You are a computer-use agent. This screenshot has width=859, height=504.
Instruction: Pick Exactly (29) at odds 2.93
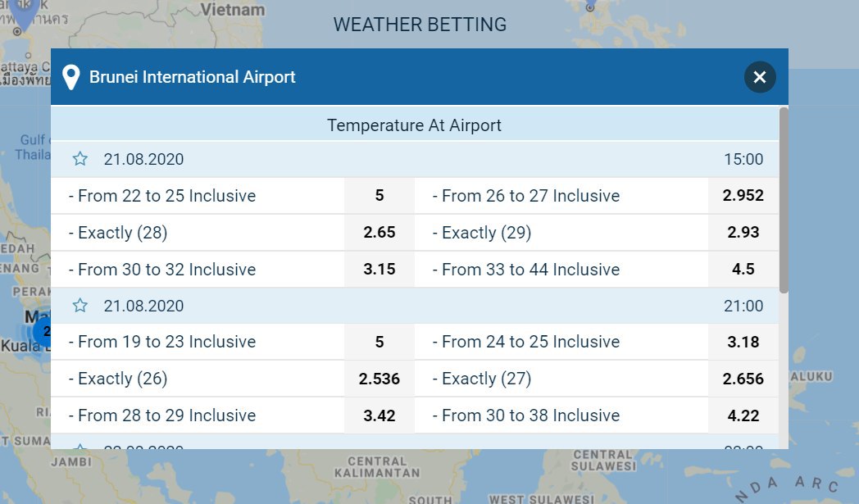click(743, 232)
